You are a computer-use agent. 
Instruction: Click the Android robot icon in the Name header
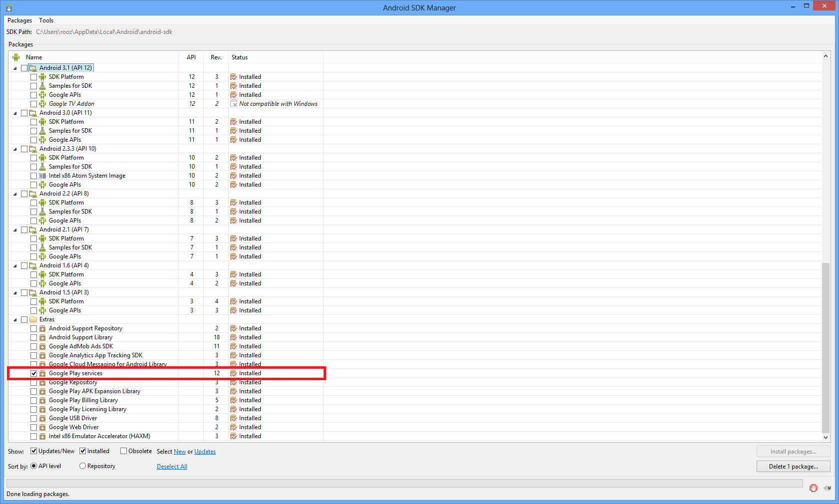16,57
